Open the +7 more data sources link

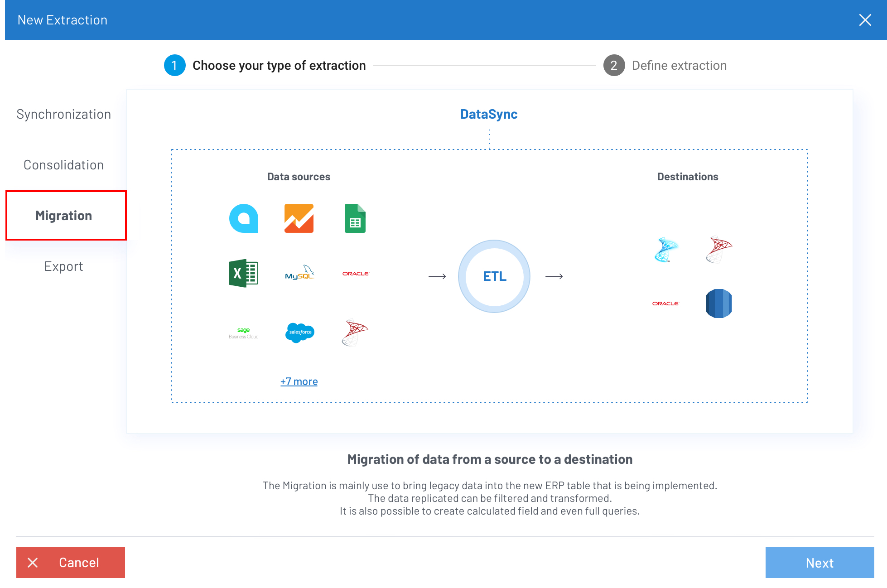299,381
